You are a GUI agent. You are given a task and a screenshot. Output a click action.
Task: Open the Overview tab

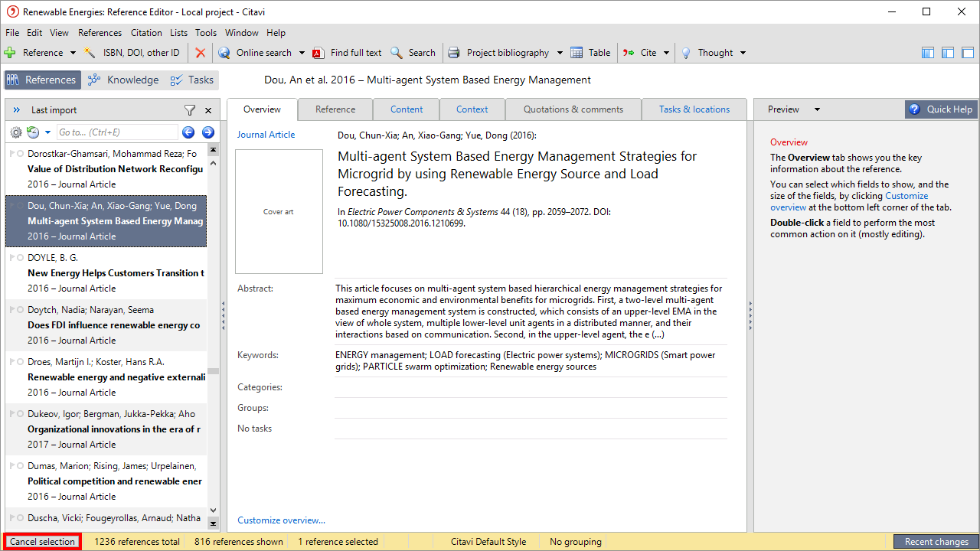coord(263,109)
